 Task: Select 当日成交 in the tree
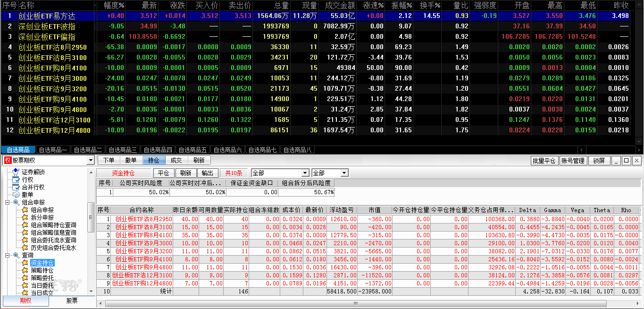(42, 293)
